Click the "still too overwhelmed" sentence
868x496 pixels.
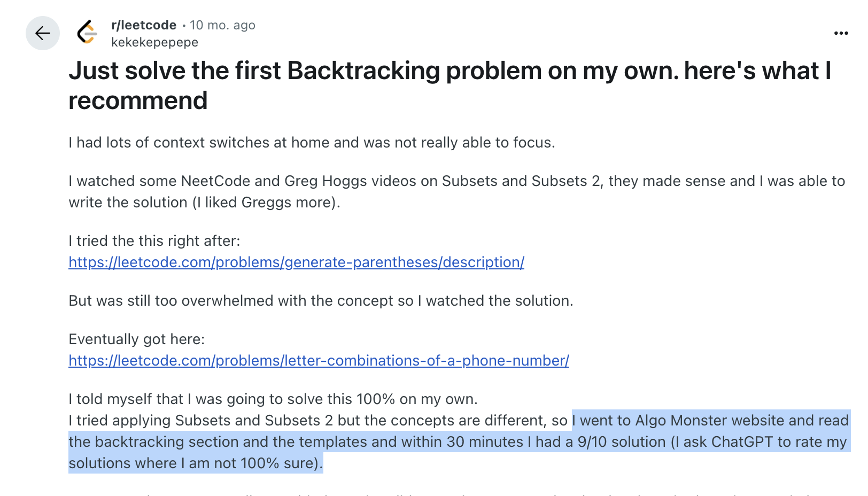[x=321, y=301]
